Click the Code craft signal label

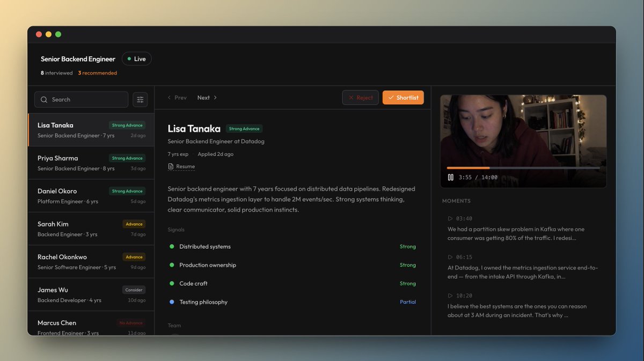point(193,283)
